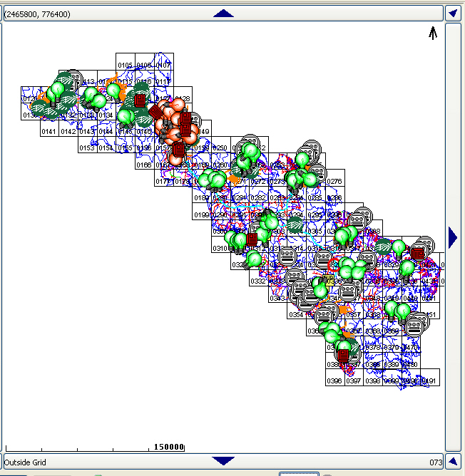The width and height of the screenshot is (465, 476).
Task: Click the top-right corner pan arrow button
Action: [453, 14]
